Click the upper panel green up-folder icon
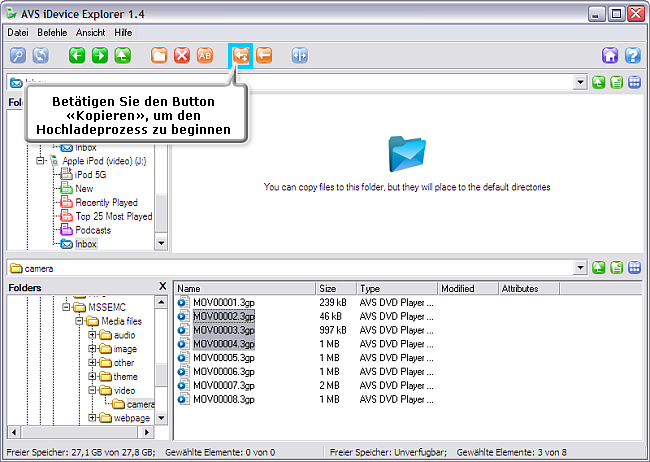 point(599,83)
